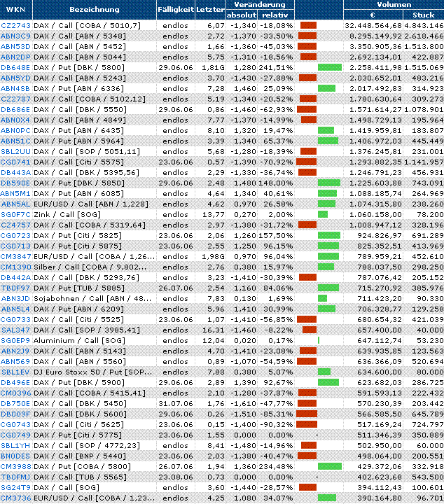Open the ABN3C9 warrant link
Image resolution: width=444 pixels, height=504 pixels.
click(x=15, y=36)
